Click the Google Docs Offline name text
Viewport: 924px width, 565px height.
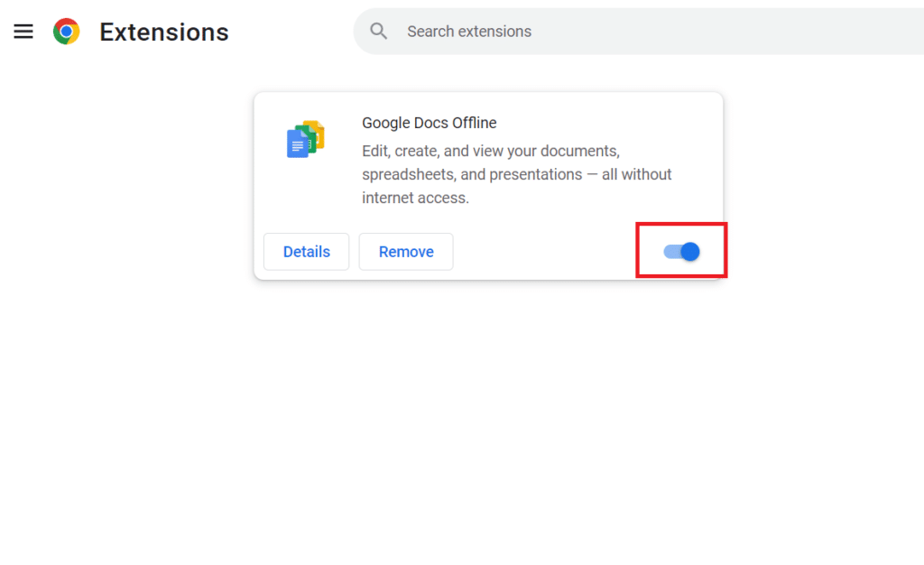(x=430, y=123)
